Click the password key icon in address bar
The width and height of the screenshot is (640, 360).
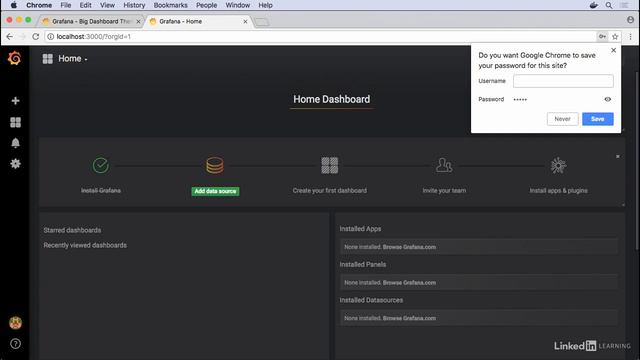[602, 37]
